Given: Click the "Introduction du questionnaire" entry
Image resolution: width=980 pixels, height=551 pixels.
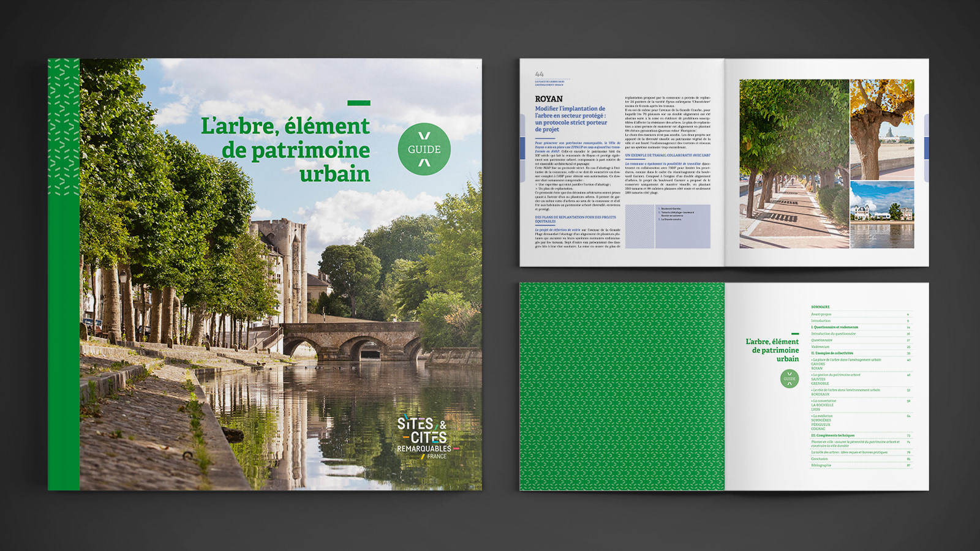Looking at the screenshot, I should [834, 334].
